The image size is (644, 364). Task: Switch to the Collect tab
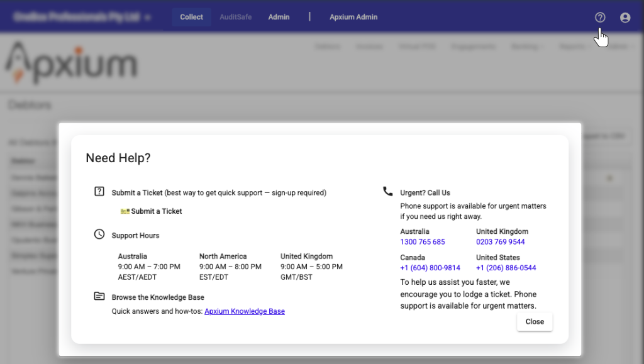191,17
